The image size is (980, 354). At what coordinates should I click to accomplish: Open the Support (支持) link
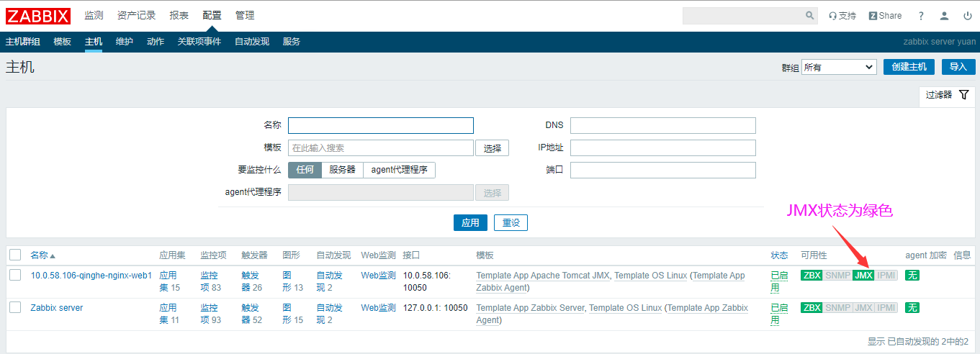842,16
